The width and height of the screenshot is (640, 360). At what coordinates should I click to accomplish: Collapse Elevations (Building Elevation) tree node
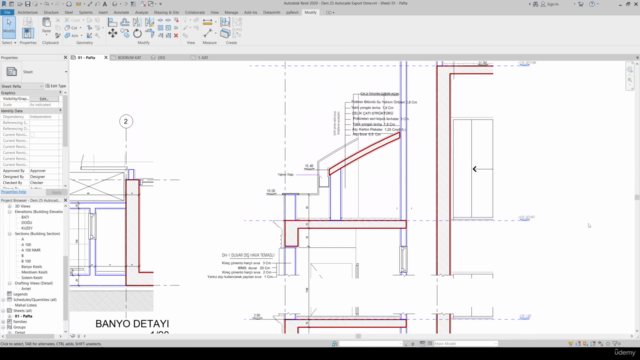[x=10, y=212]
